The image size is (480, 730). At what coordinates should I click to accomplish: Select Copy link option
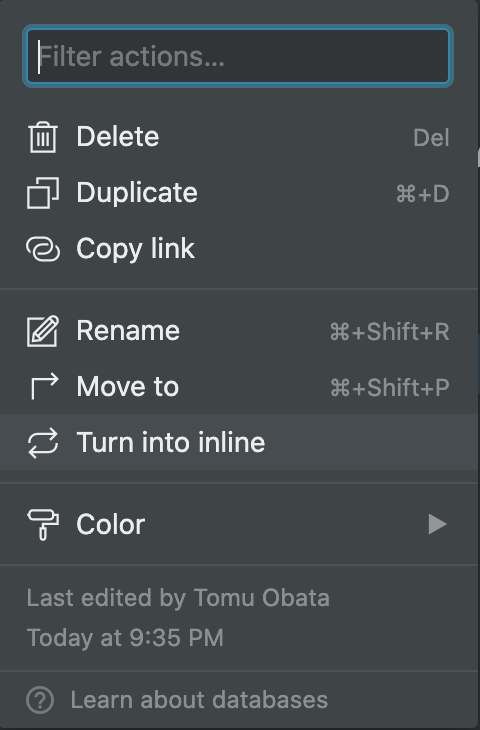(239, 249)
